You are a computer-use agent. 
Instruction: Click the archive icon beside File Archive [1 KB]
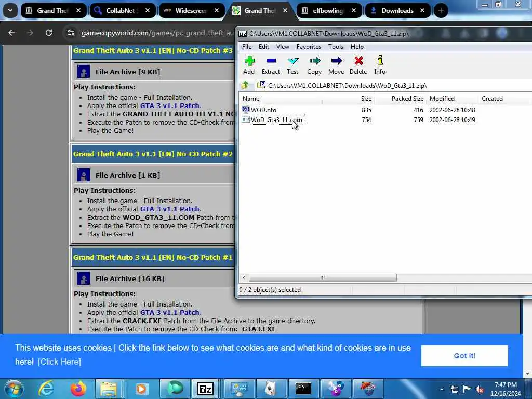(84, 175)
